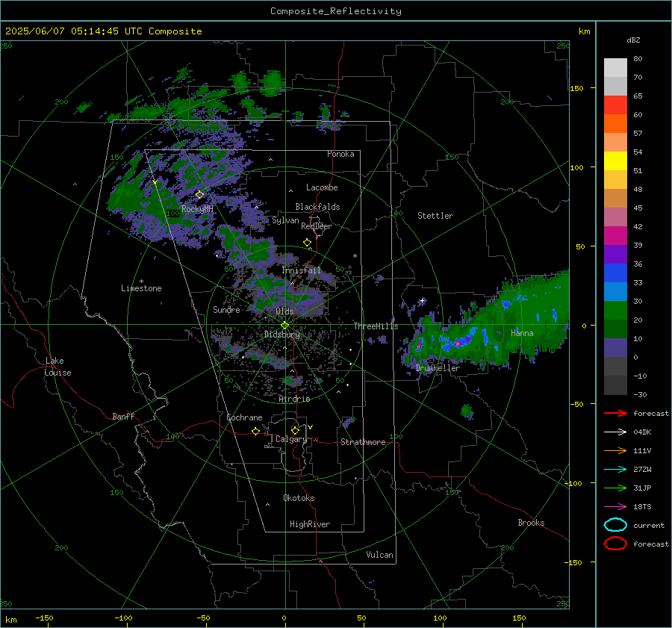Select the purple swatch between 39 and 36

click(x=615, y=255)
